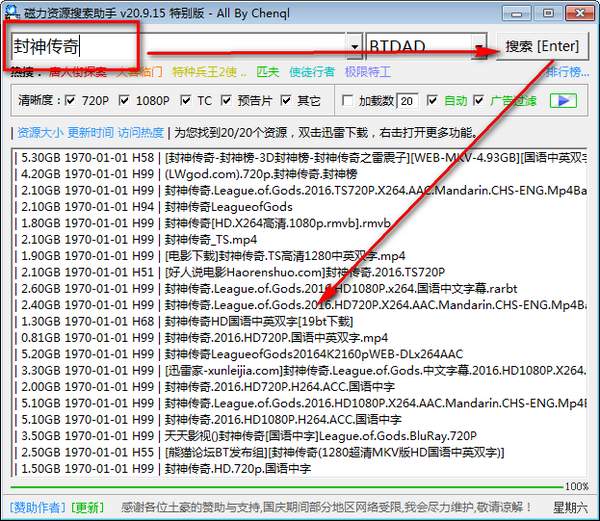The width and height of the screenshot is (600, 521).
Task: Select the 1.50GB 封神传奇.HD.720p result
Action: click(x=300, y=469)
